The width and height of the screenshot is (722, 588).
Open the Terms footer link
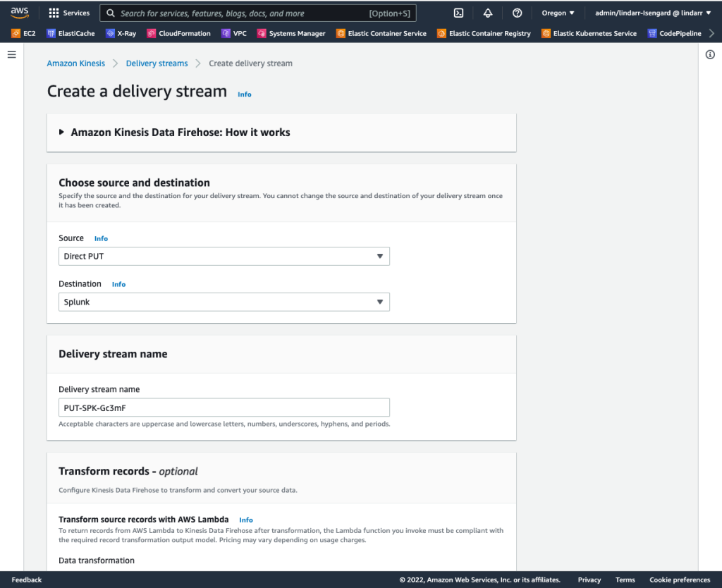pos(625,580)
